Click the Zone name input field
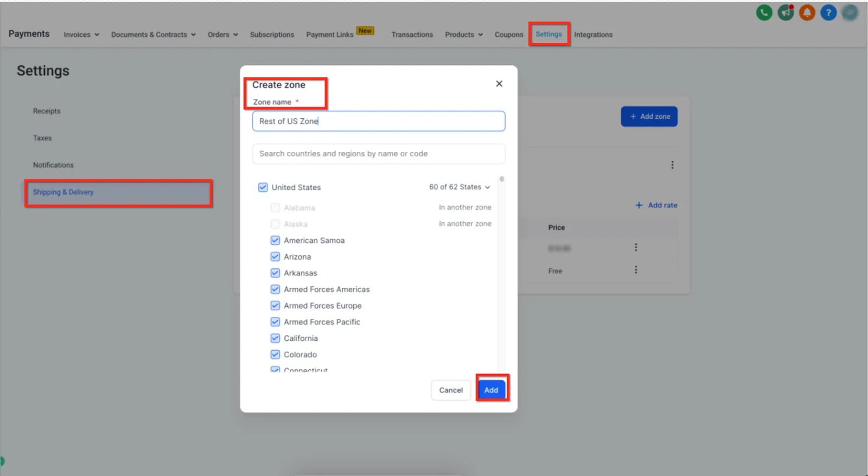 379,121
